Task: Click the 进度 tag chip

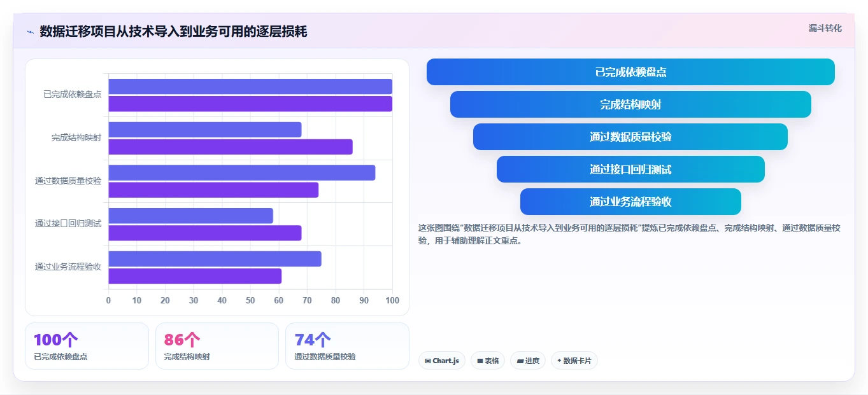Action: coord(528,361)
